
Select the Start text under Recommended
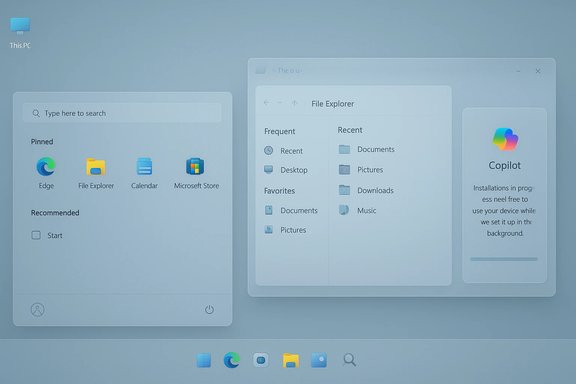(55, 236)
